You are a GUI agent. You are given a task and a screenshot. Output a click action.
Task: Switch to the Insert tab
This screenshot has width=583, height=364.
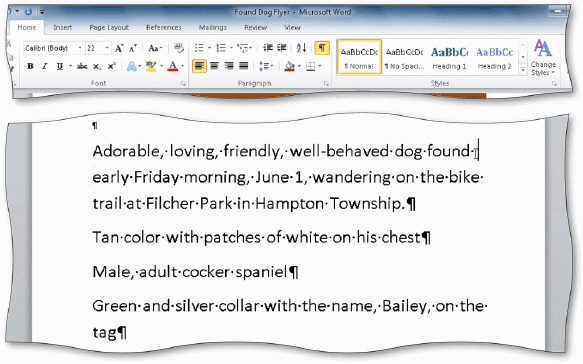click(x=62, y=28)
